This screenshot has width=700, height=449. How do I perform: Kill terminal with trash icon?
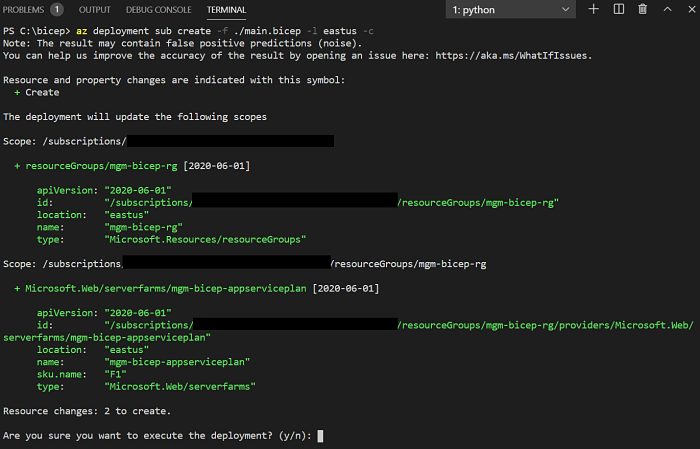coord(642,9)
